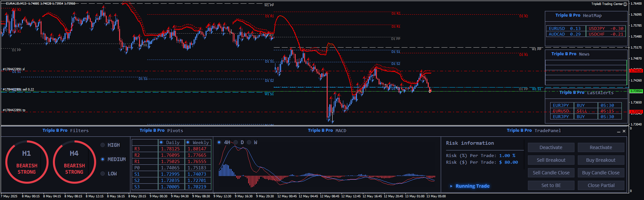Close the TradePanel with the X icon

[x=624, y=131]
